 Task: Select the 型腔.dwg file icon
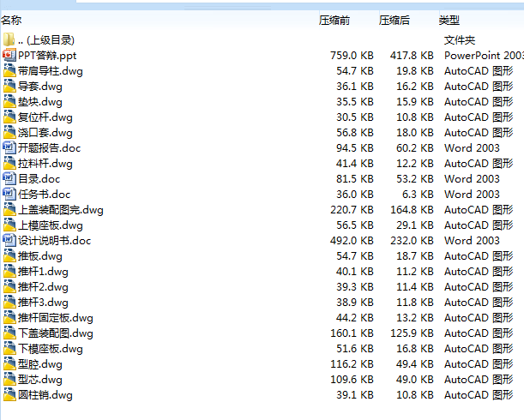point(9,364)
